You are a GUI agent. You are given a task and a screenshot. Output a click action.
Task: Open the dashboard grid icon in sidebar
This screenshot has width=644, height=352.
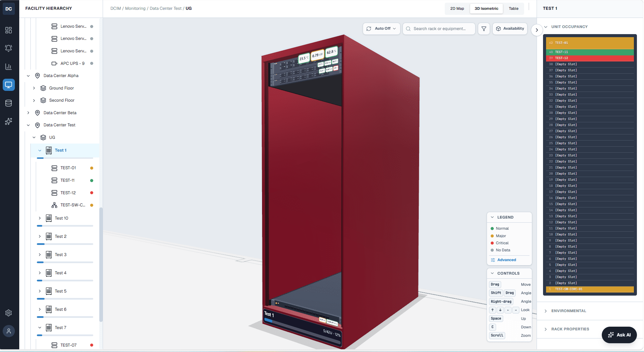coord(9,30)
